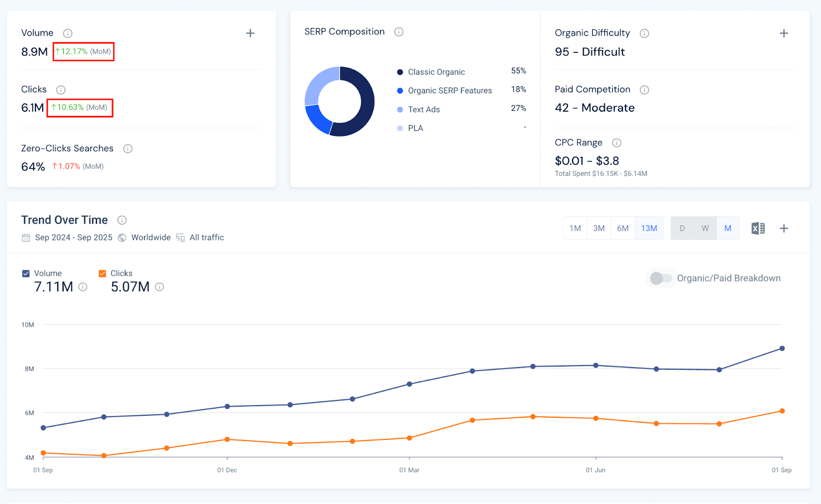821x504 pixels.
Task: Open the All traffic filter selector
Action: tap(206, 237)
